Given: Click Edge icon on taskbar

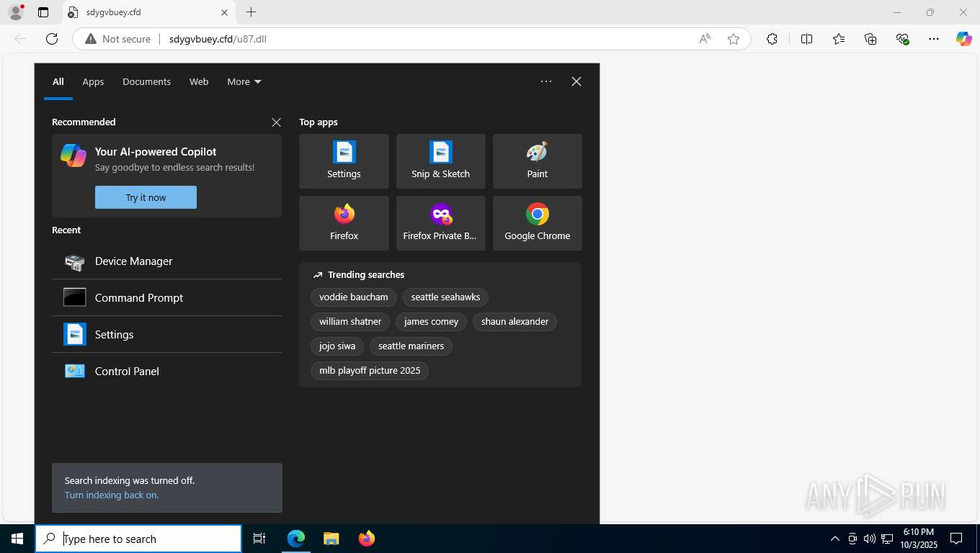Looking at the screenshot, I should pos(296,539).
